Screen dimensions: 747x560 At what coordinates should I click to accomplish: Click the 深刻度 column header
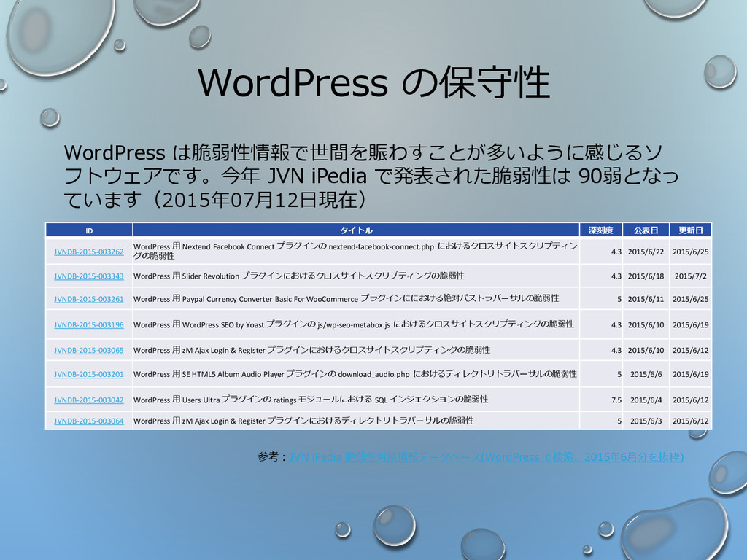[x=601, y=230]
